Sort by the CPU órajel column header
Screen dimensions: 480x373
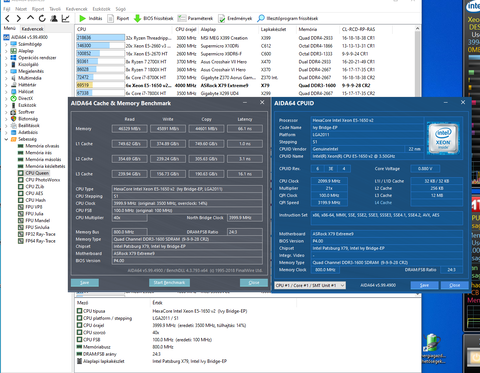(186, 29)
